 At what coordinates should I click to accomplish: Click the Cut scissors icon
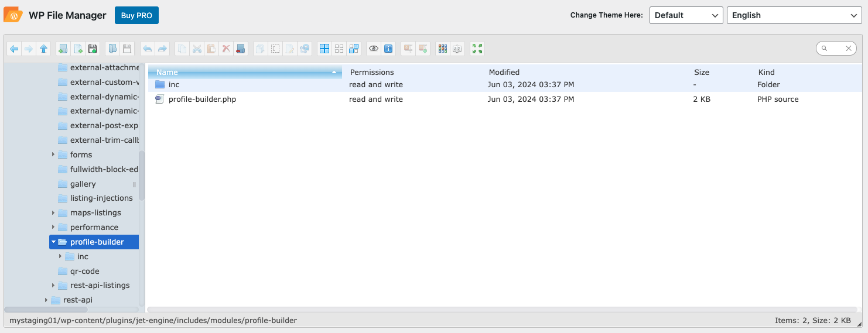point(197,49)
